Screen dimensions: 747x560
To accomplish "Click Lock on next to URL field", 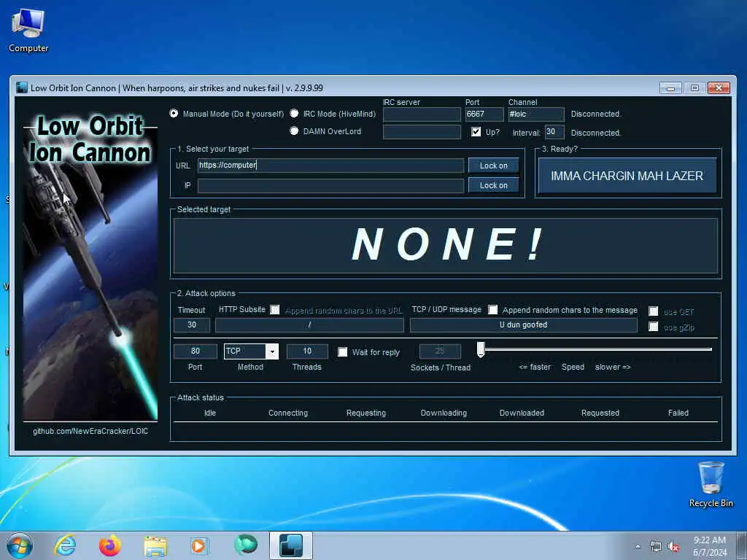I will pos(494,166).
